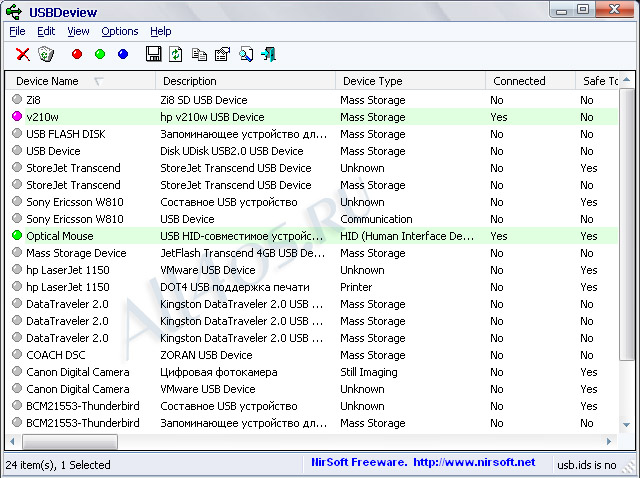Sort by the Description column header
The image size is (640, 478).
(x=245, y=81)
